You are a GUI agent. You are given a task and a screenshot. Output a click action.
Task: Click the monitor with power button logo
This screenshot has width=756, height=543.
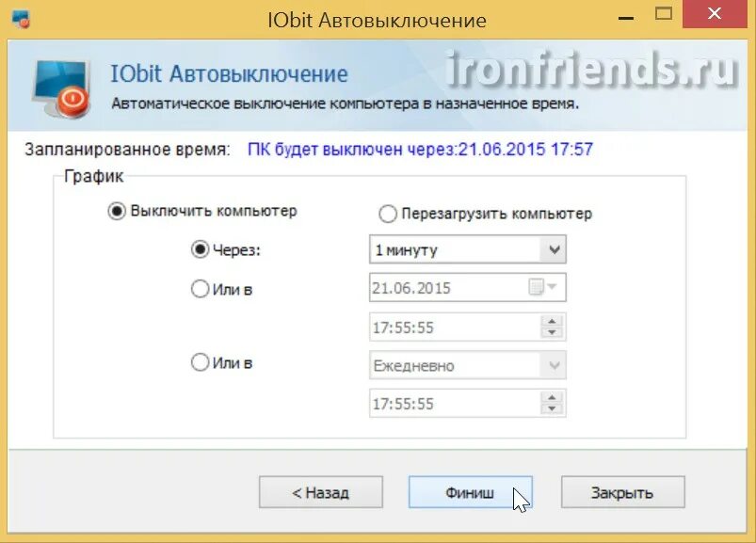point(62,88)
